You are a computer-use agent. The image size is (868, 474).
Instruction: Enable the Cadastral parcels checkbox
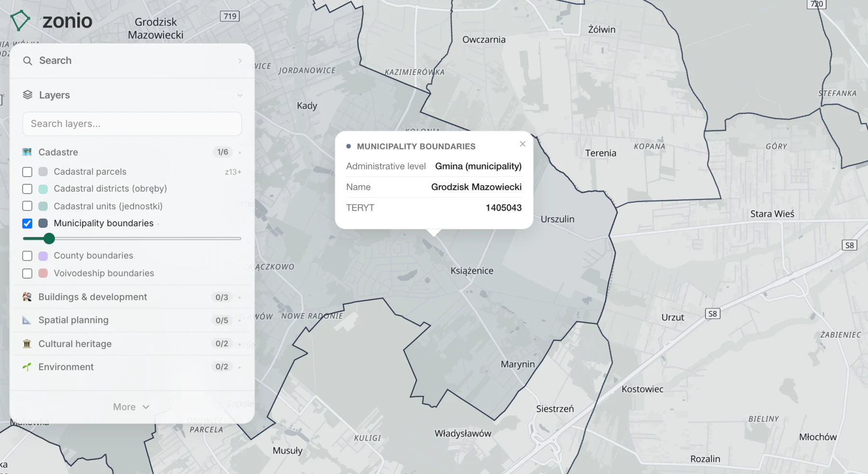27,172
